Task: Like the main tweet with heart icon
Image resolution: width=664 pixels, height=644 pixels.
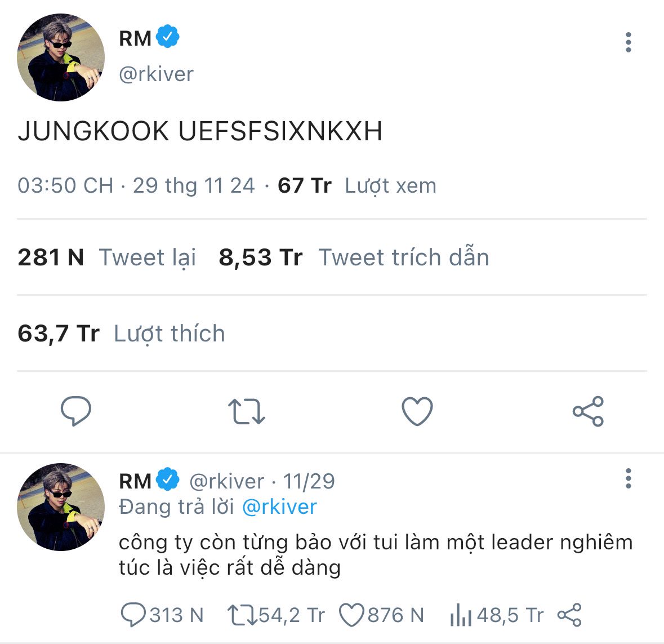Action: click(417, 411)
